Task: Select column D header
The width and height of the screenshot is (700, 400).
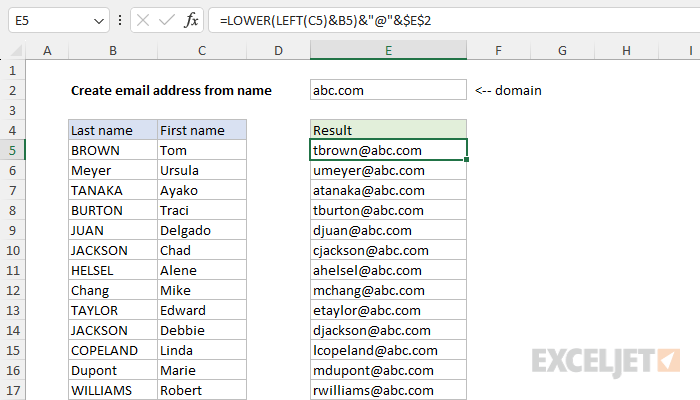Action: pos(278,50)
